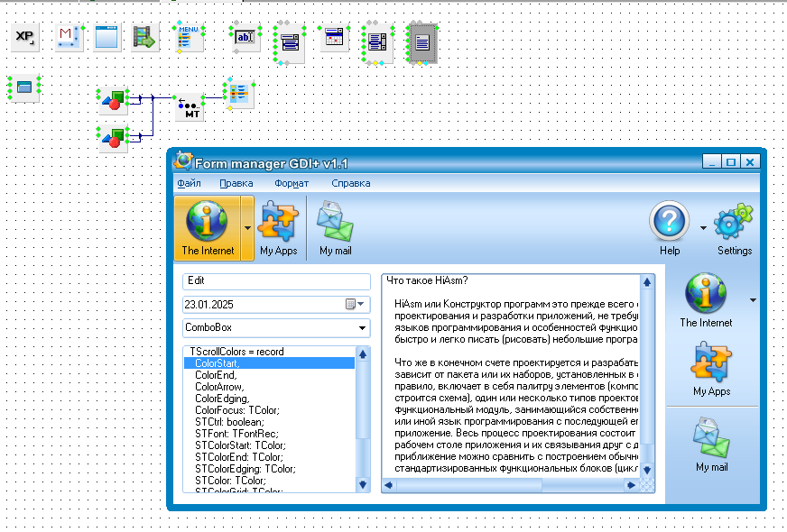Select the upper red-green-blue shapes node
This screenshot has width=787, height=532.
pos(114,100)
